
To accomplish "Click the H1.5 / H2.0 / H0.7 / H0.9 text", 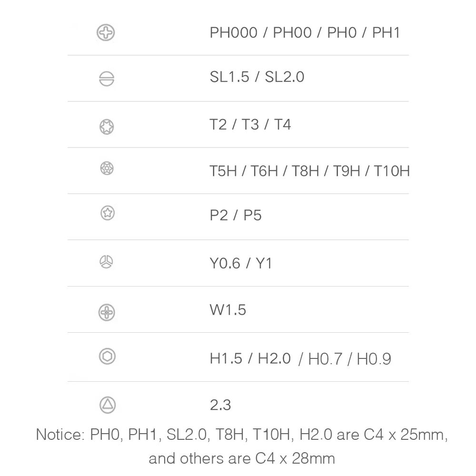I will [x=300, y=358].
